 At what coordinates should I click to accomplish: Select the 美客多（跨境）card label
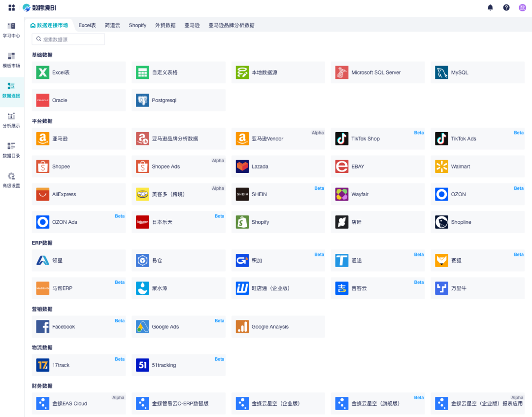coord(168,194)
